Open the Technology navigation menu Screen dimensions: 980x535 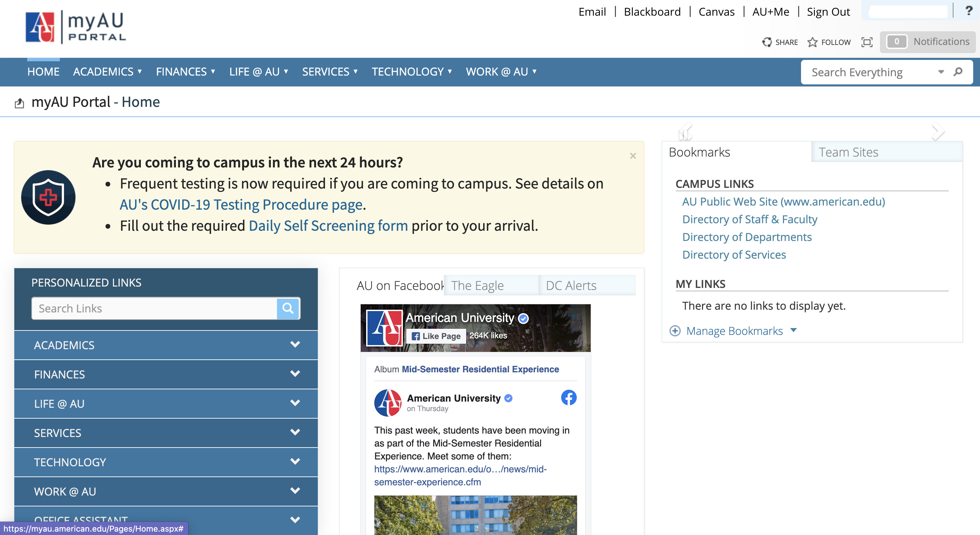point(412,71)
